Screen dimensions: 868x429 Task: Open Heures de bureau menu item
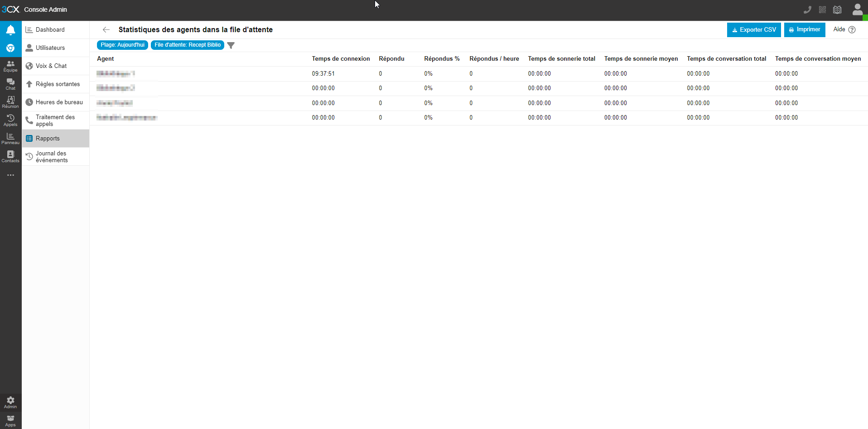55,102
